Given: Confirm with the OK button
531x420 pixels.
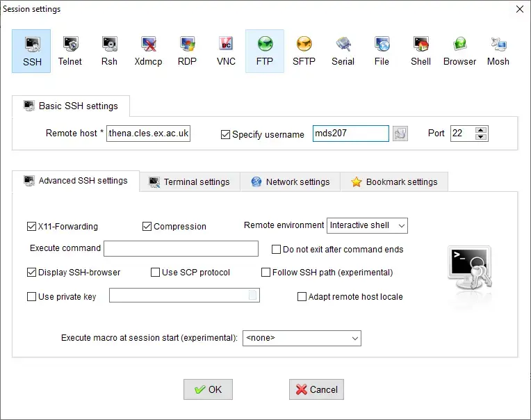Looking at the screenshot, I should click(208, 389).
